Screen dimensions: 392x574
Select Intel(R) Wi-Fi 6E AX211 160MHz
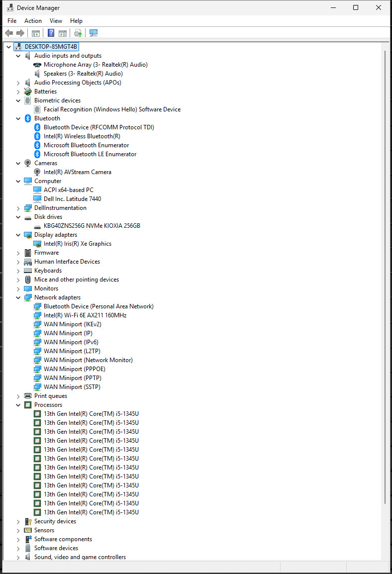point(85,315)
